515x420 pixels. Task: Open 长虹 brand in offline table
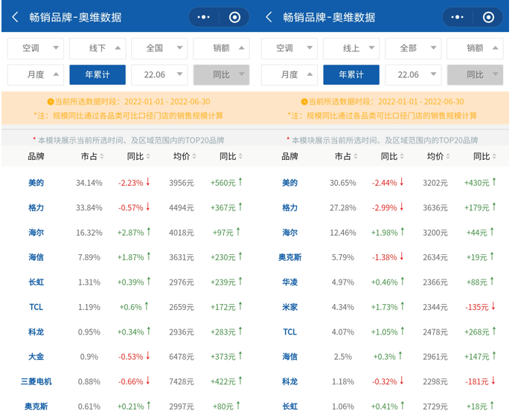point(36,282)
